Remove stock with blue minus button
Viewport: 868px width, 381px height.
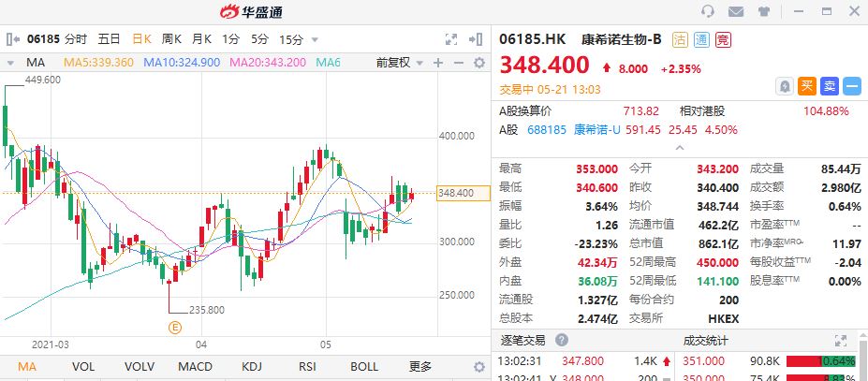point(852,86)
